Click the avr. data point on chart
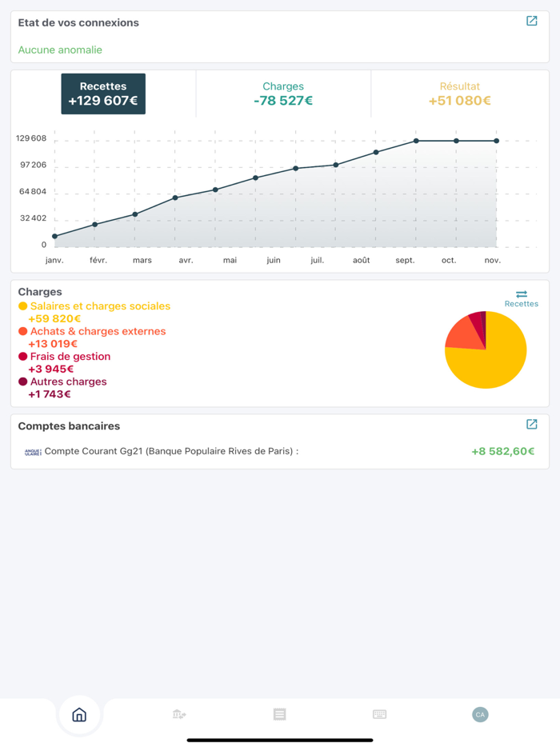560x747 pixels. pos(175,198)
